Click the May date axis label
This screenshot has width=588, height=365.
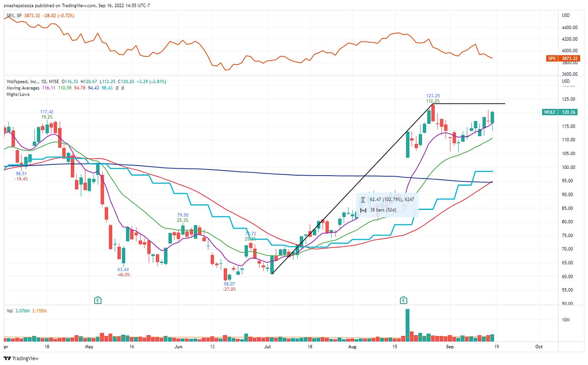pyautogui.click(x=89, y=346)
